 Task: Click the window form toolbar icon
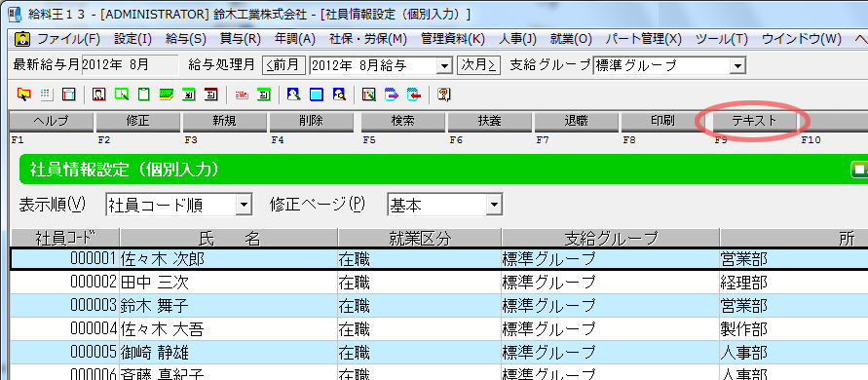point(68,95)
